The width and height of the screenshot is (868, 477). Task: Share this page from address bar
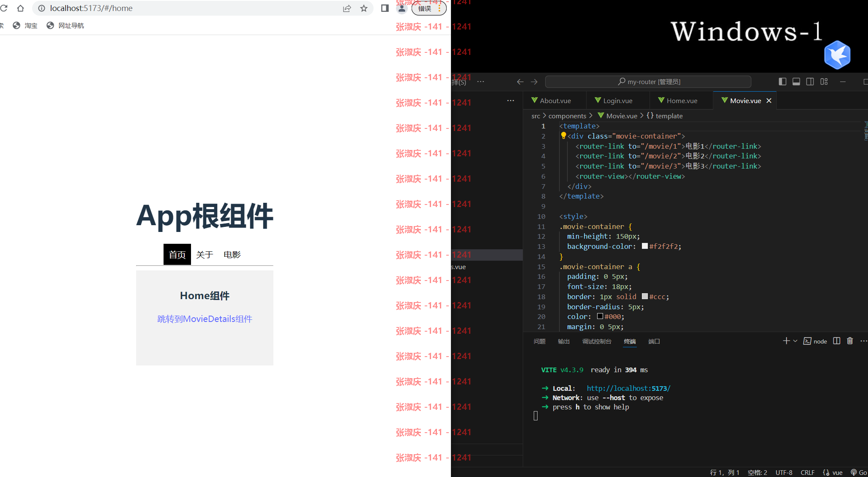347,8
